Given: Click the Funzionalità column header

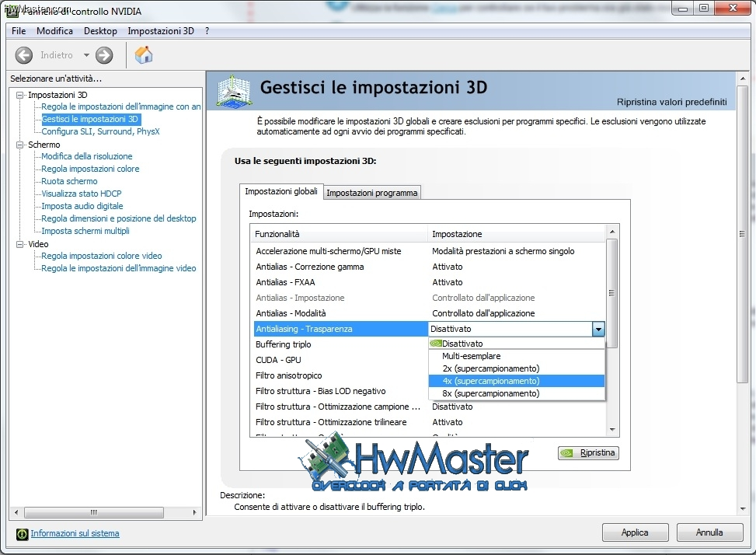Looking at the screenshot, I should [340, 234].
